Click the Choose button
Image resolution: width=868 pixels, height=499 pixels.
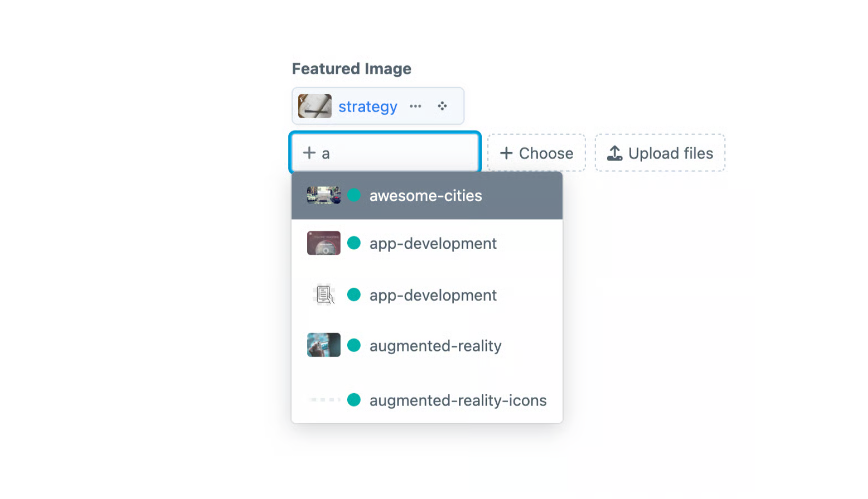click(x=536, y=153)
